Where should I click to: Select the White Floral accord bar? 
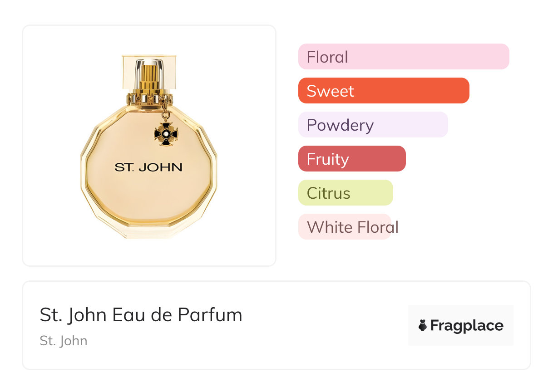345,227
